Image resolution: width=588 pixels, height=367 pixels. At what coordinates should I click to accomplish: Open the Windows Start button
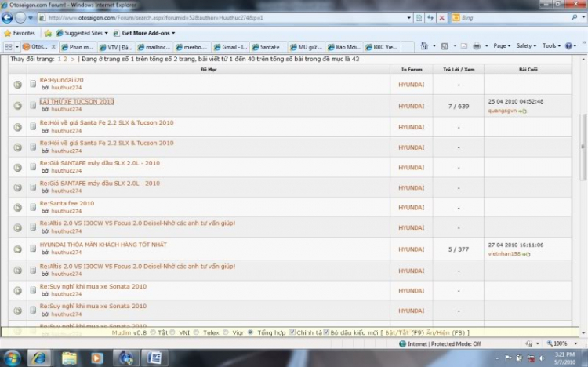[11, 358]
